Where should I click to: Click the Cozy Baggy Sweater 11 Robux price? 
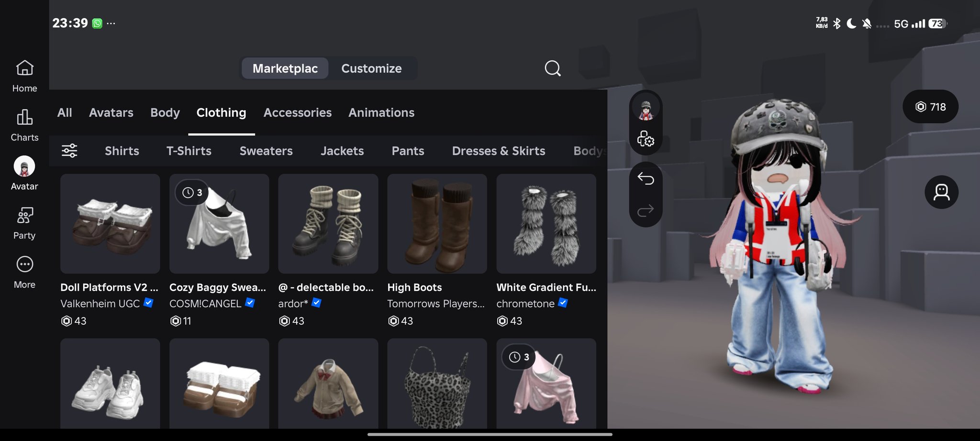pyautogui.click(x=181, y=321)
